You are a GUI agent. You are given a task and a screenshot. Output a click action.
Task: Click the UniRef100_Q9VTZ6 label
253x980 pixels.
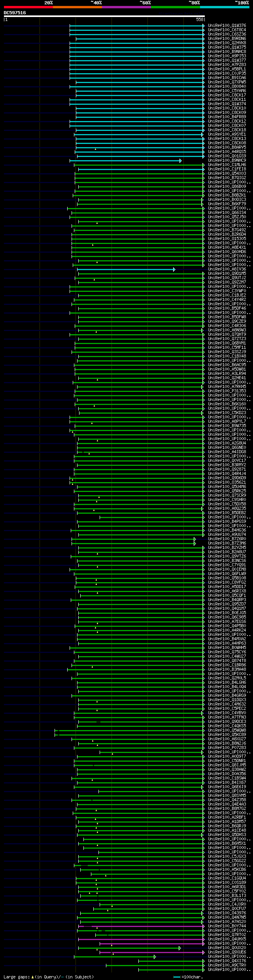pyautogui.click(x=227, y=556)
